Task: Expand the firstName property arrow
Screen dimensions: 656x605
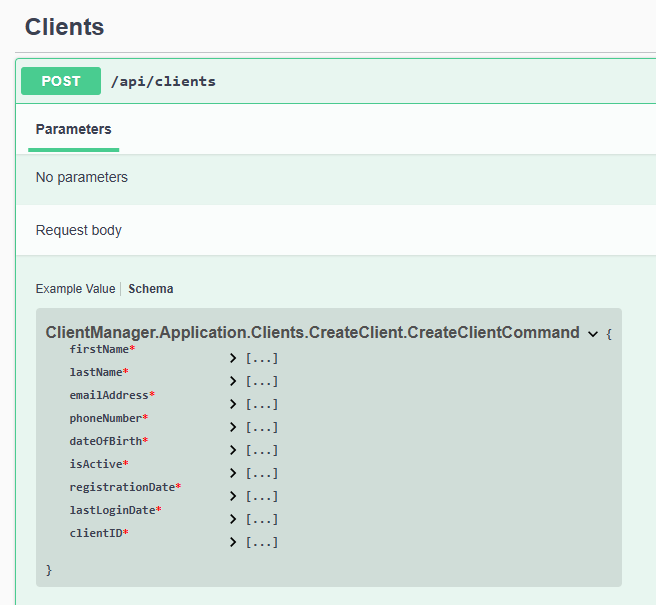Action: [x=233, y=358]
